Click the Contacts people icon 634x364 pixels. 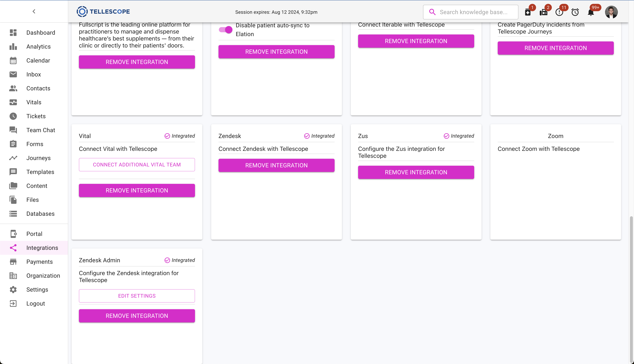(x=13, y=88)
